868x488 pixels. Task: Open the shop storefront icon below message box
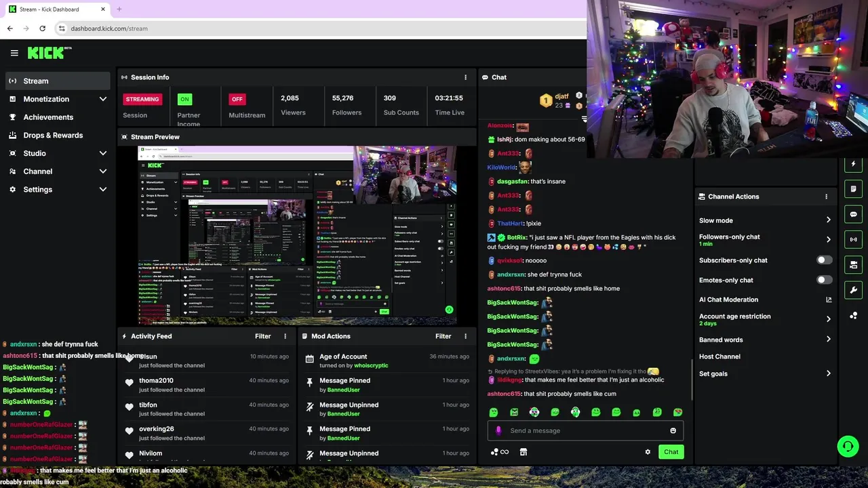point(524,452)
